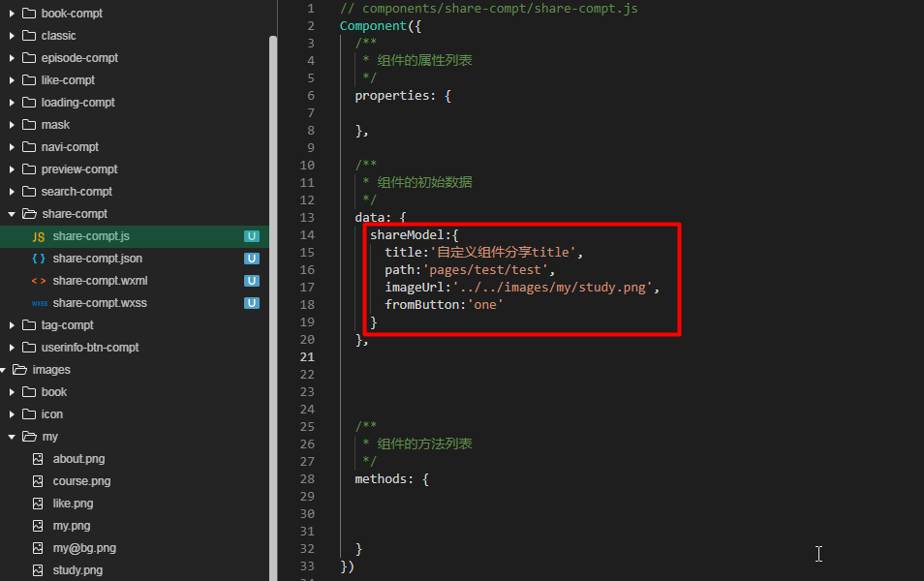This screenshot has height=581, width=924.
Task: Click the image icon of course.png
Action: click(38, 481)
